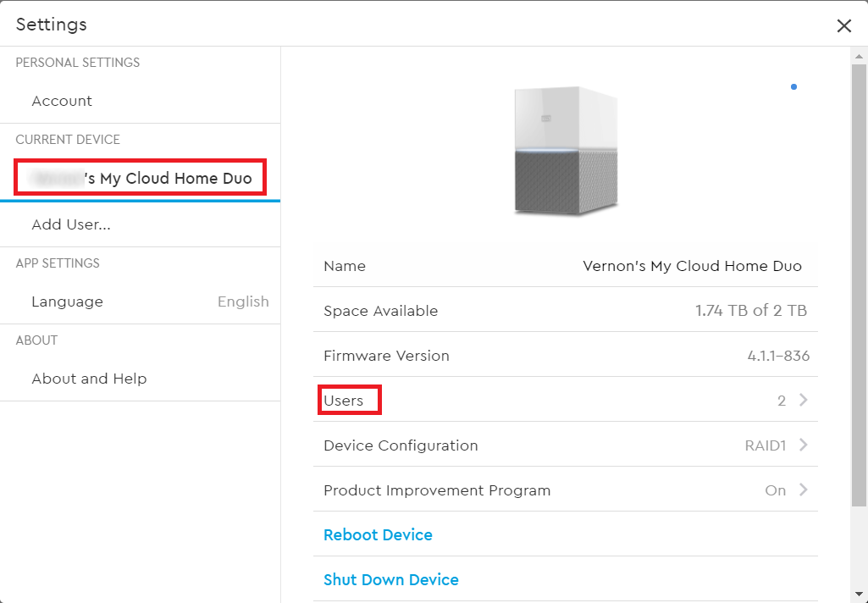Image resolution: width=868 pixels, height=603 pixels.
Task: Click the Users count of 2
Action: [782, 401]
